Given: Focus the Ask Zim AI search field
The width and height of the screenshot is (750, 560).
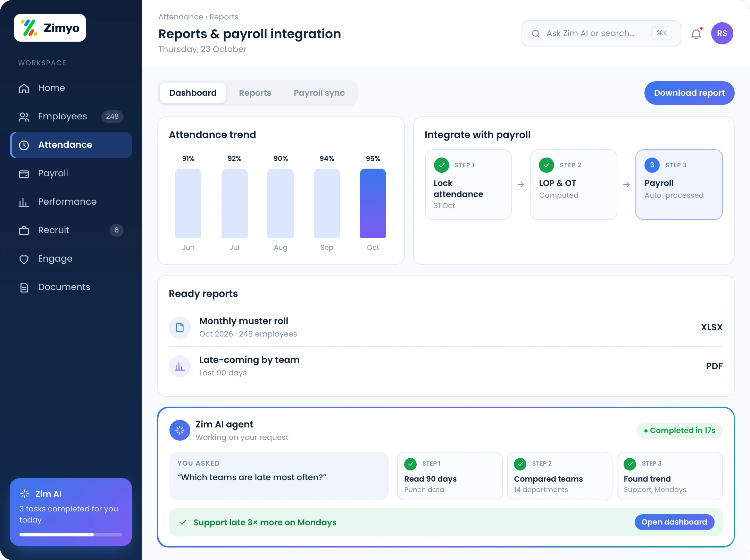Looking at the screenshot, I should tap(601, 33).
